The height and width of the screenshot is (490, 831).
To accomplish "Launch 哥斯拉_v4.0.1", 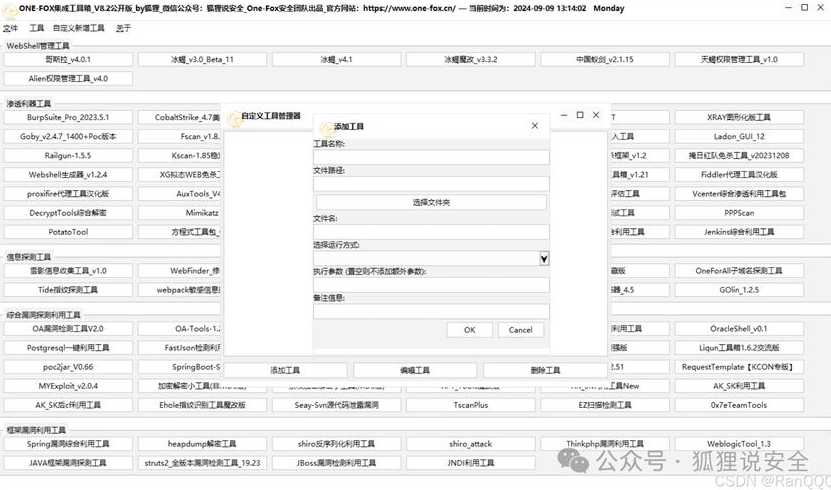I will coord(68,59).
